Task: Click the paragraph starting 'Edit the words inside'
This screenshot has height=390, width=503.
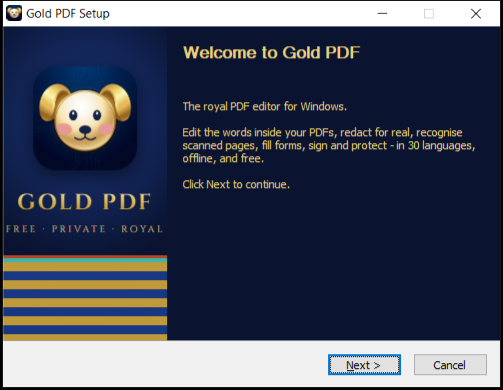Action: 329,145
